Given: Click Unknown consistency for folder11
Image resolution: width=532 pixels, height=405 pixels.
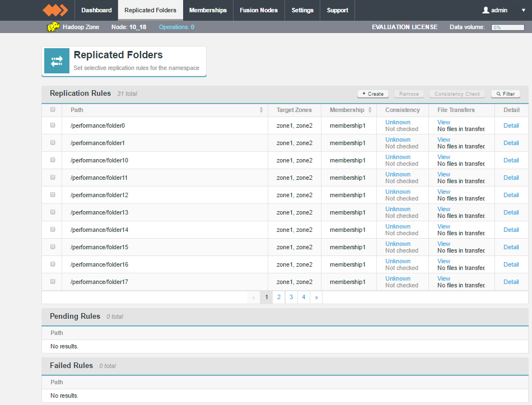Looking at the screenshot, I should pos(398,174).
